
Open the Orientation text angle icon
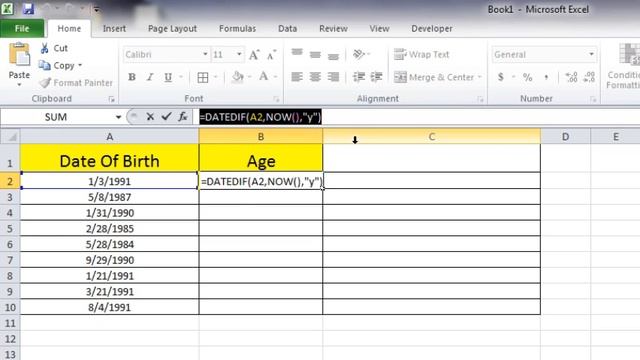tap(359, 54)
